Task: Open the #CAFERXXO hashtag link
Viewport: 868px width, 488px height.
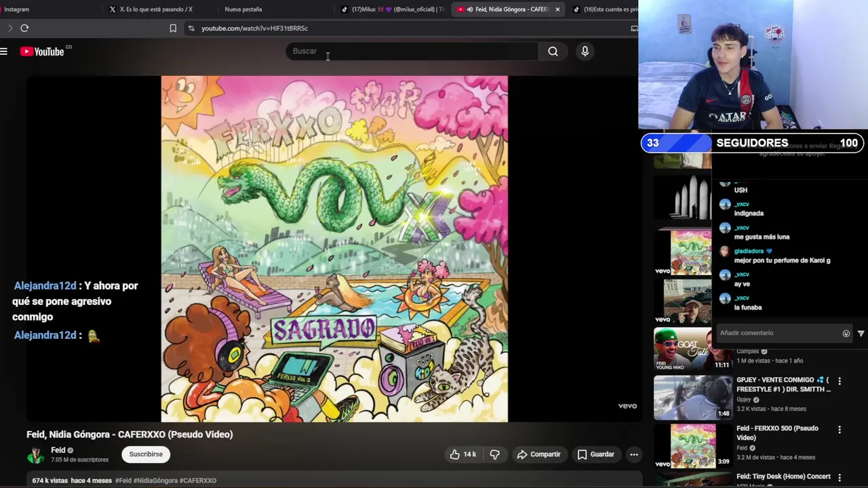Action: [198, 481]
